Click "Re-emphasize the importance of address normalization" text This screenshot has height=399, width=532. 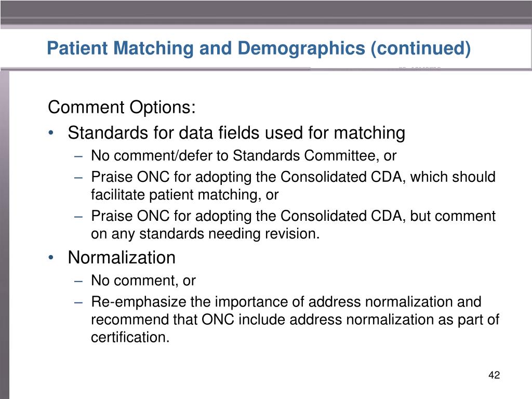(286, 302)
